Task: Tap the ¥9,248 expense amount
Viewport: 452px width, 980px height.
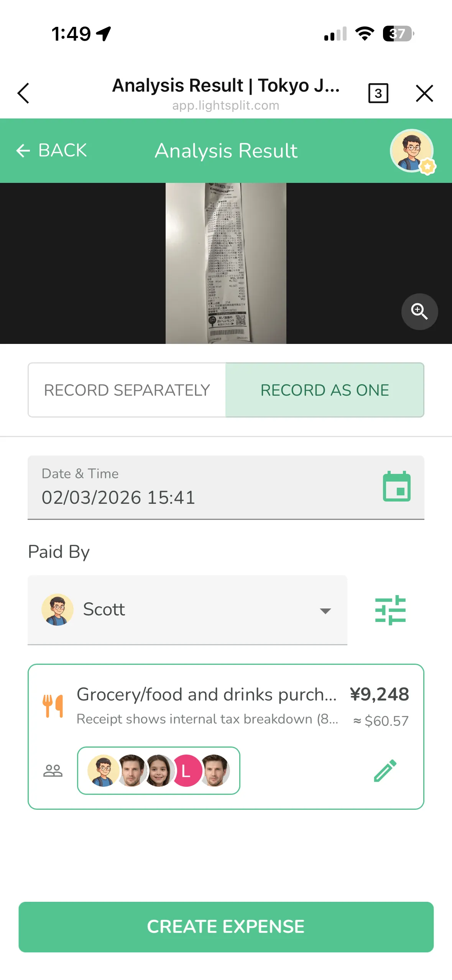Action: [x=379, y=694]
